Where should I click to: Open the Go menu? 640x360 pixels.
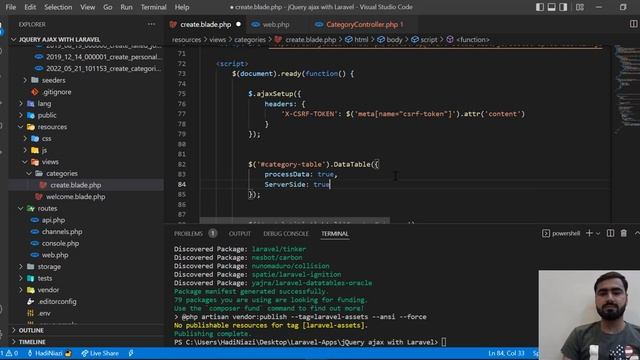click(x=108, y=7)
